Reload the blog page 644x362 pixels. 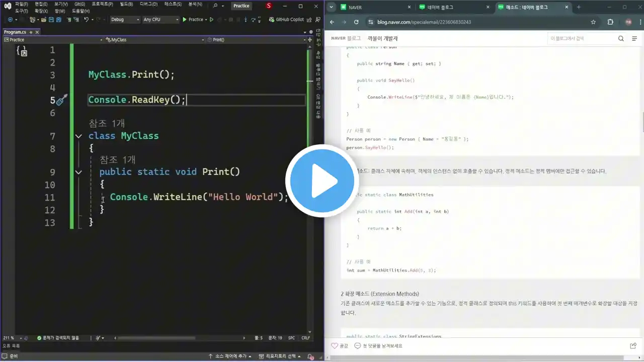(356, 22)
